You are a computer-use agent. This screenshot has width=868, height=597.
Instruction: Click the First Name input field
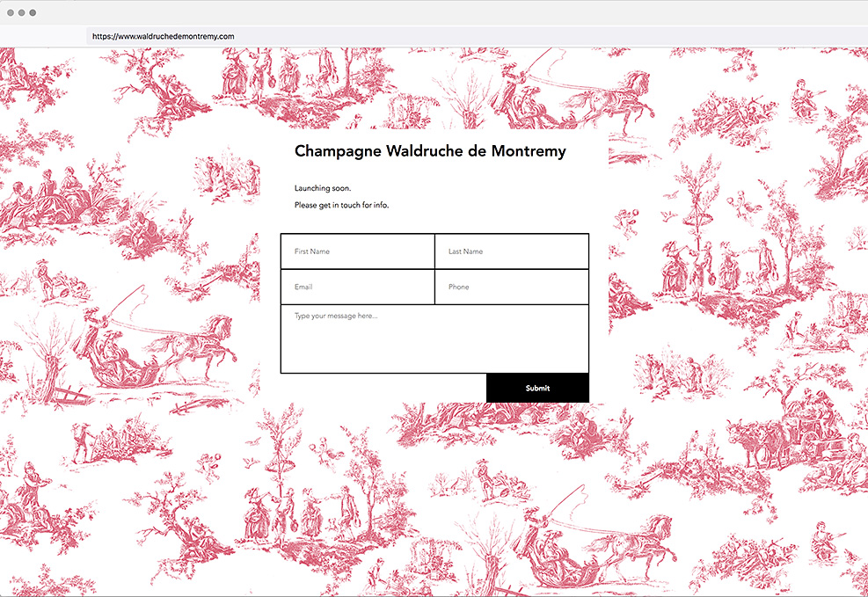point(358,251)
